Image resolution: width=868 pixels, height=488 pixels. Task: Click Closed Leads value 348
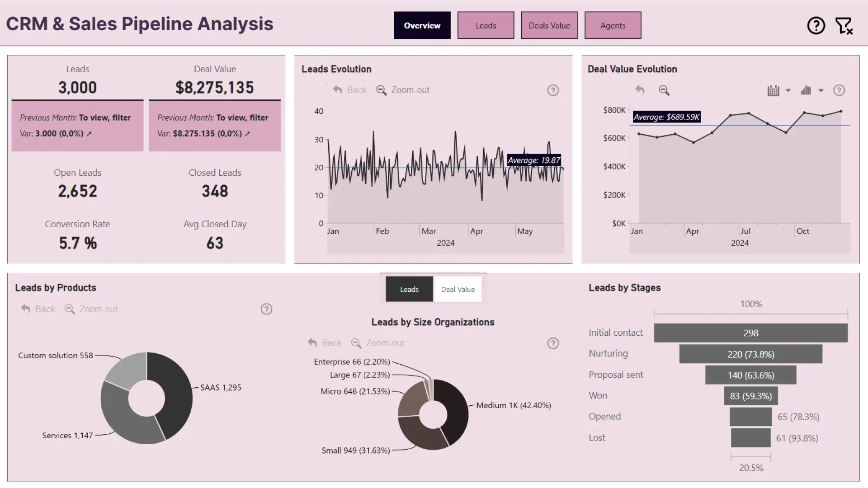pos(215,191)
